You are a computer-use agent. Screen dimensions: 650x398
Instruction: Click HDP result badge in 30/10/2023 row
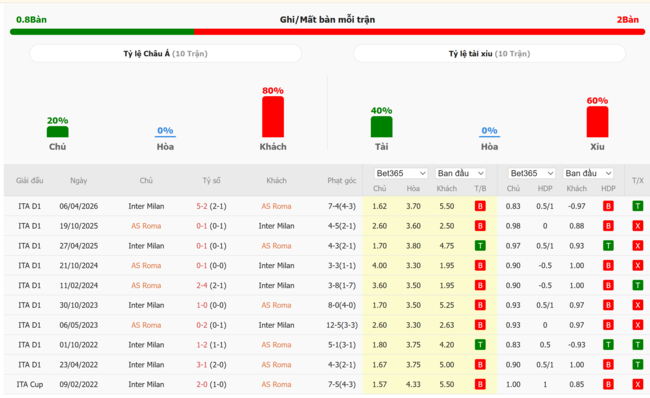click(608, 305)
